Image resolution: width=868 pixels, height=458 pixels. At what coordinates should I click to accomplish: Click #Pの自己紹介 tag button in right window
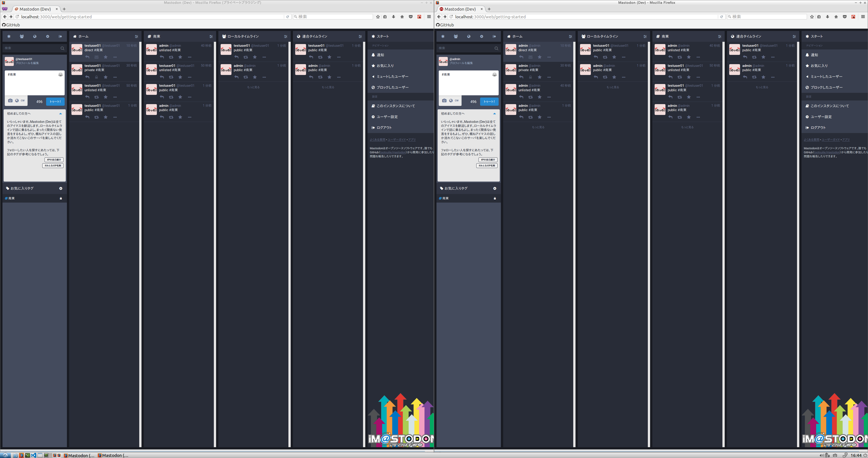(x=488, y=160)
